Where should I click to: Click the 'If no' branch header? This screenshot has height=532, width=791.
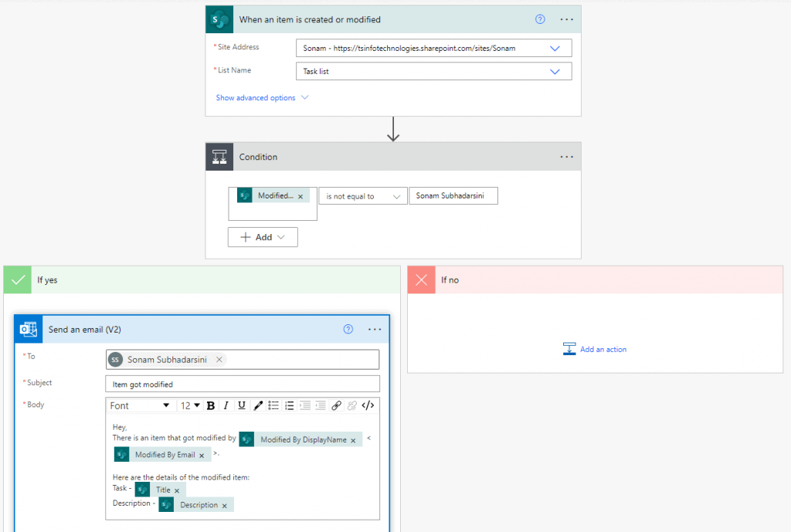(x=596, y=280)
